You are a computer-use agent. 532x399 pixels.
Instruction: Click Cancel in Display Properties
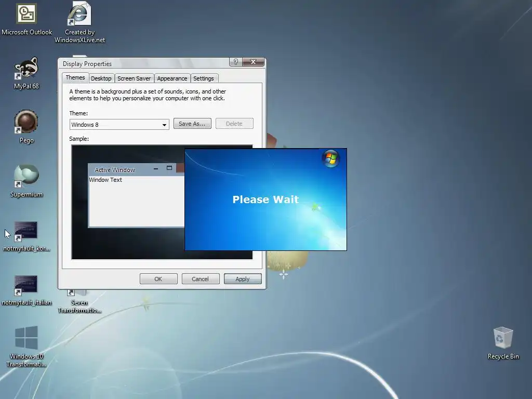tap(200, 279)
